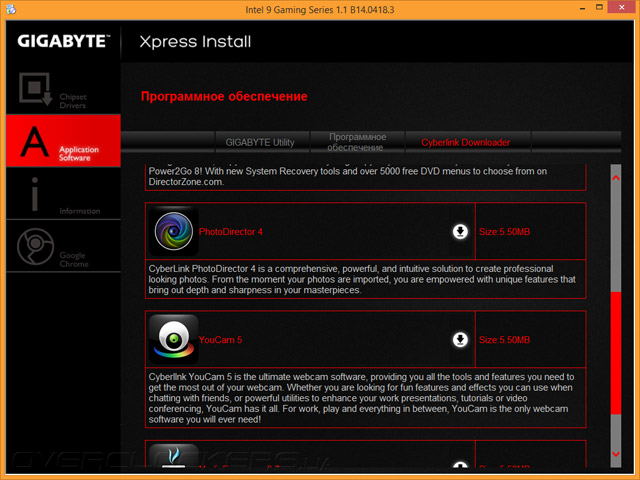Select the Application Software sidebar item

click(63, 141)
